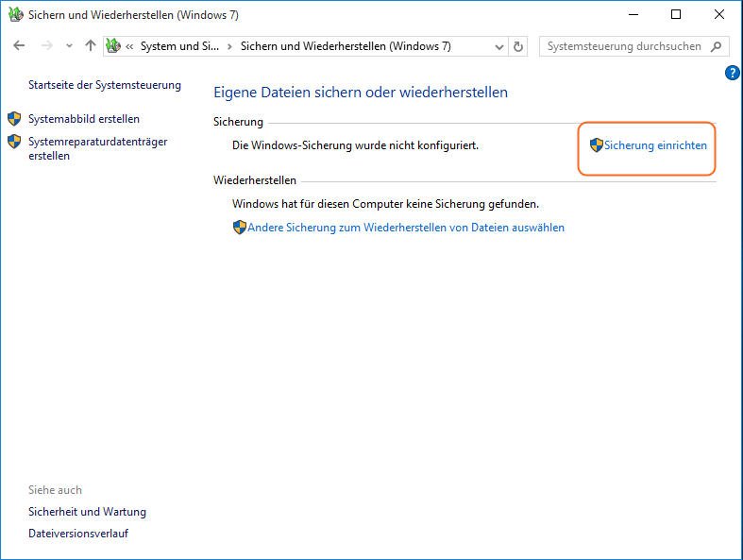The height and width of the screenshot is (560, 743).
Task: Open Sicherheit und Wartung link
Action: coord(87,512)
